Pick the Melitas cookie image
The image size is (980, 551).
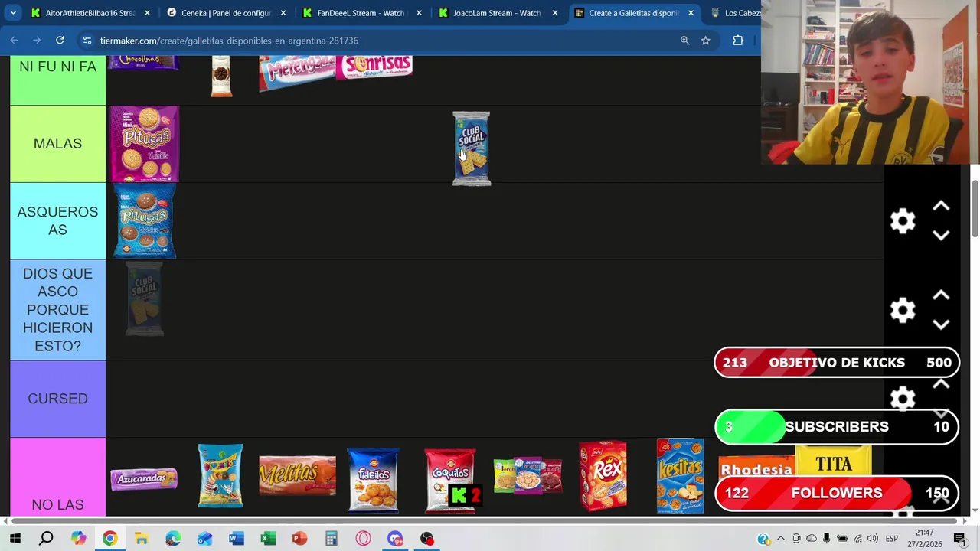(297, 476)
